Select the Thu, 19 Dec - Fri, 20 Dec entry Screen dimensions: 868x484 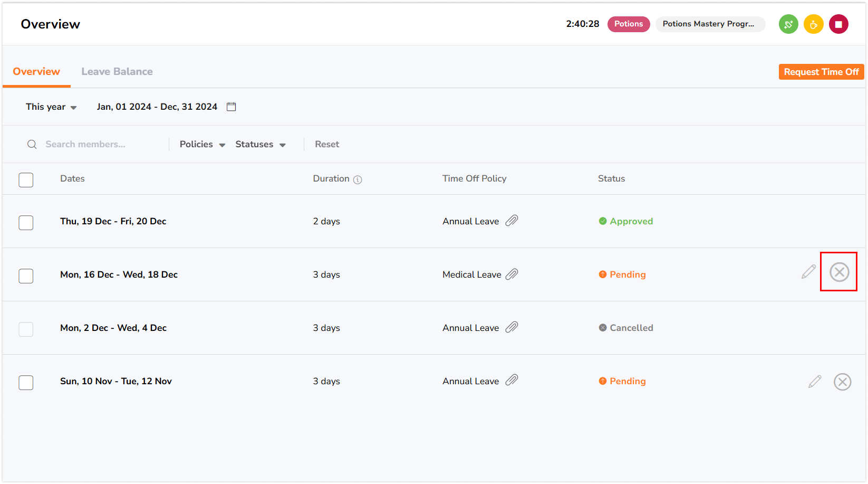point(113,221)
